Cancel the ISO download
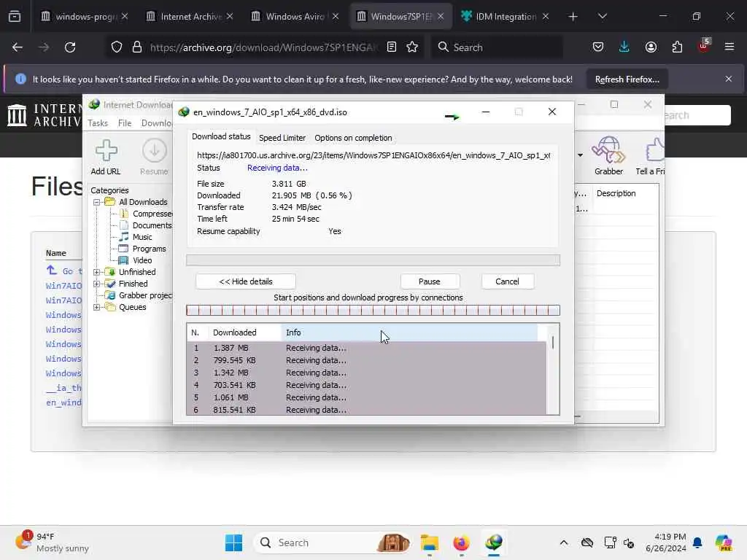The width and height of the screenshot is (747, 560). 507,281
